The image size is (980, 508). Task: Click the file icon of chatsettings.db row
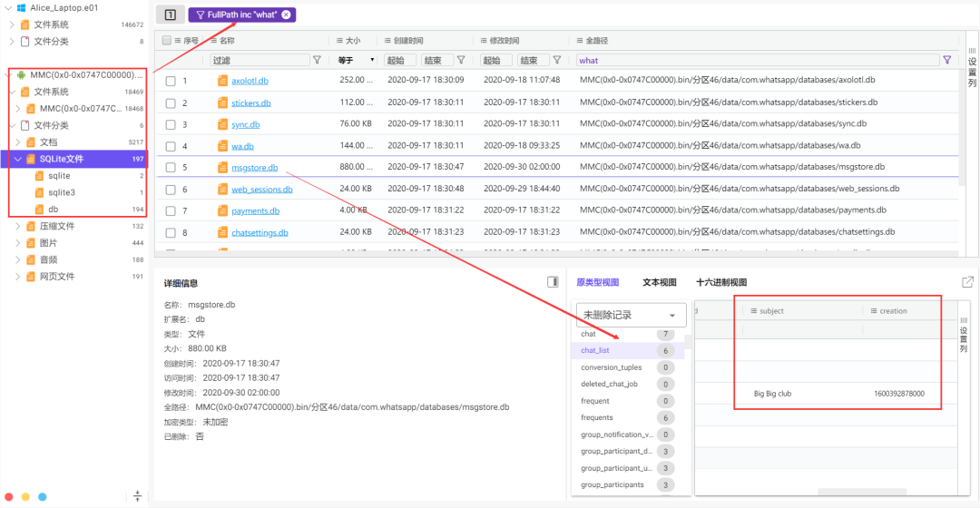pyautogui.click(x=222, y=232)
